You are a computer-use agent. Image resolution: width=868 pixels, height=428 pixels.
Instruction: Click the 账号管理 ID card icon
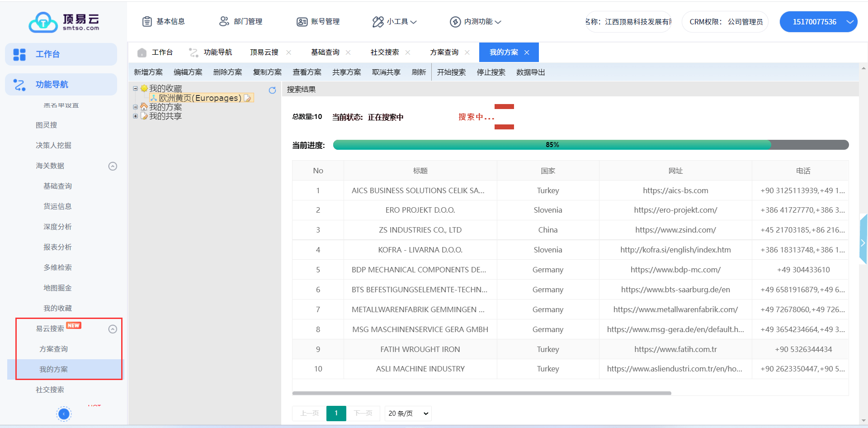coord(302,22)
